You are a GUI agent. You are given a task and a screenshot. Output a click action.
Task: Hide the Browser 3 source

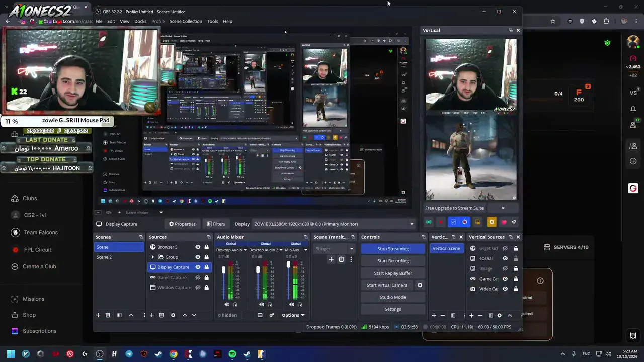pos(198,247)
